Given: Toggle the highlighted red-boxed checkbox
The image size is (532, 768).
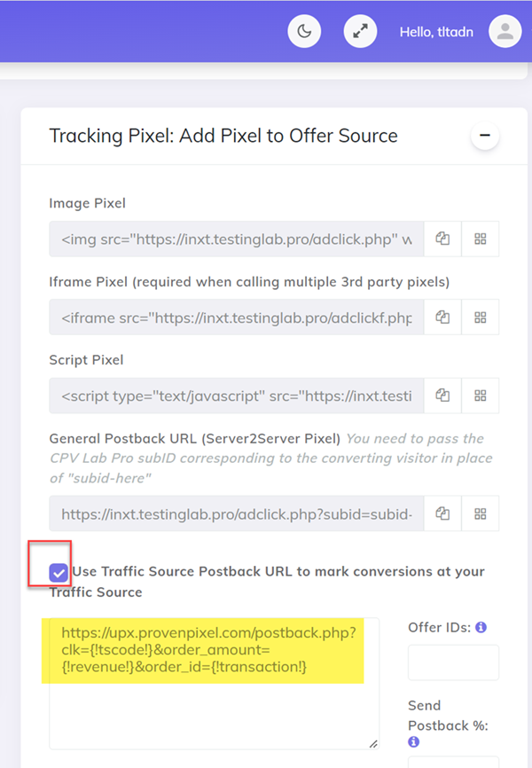Looking at the screenshot, I should (57, 573).
